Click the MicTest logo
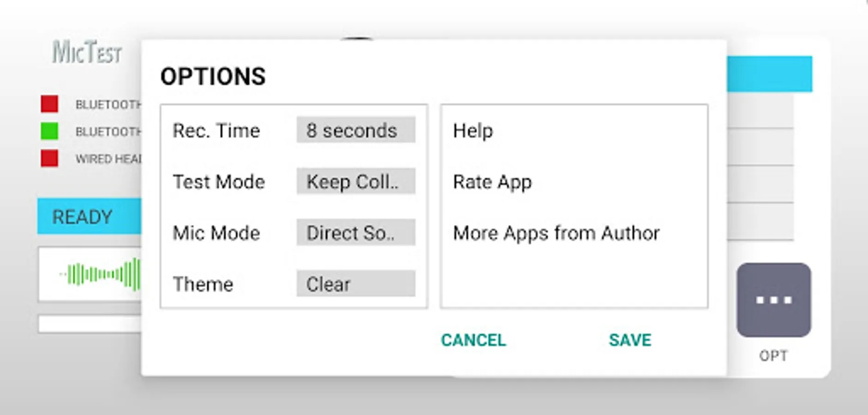This screenshot has width=868, height=415. click(x=87, y=52)
